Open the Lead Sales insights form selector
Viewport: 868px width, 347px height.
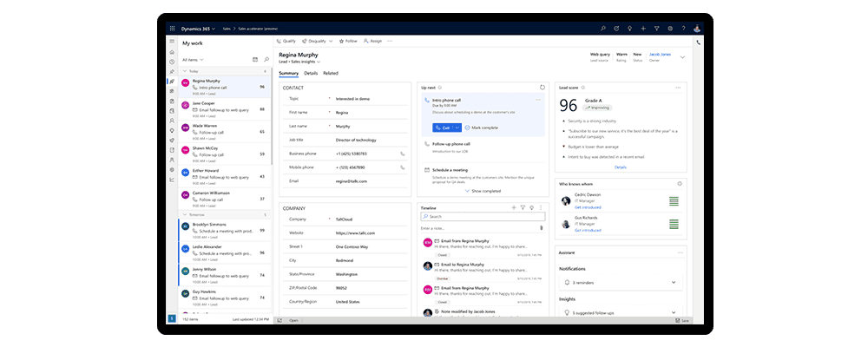(x=299, y=62)
